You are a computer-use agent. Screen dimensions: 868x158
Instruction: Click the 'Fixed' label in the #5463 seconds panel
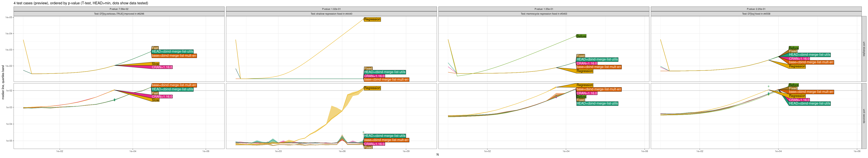(581, 100)
